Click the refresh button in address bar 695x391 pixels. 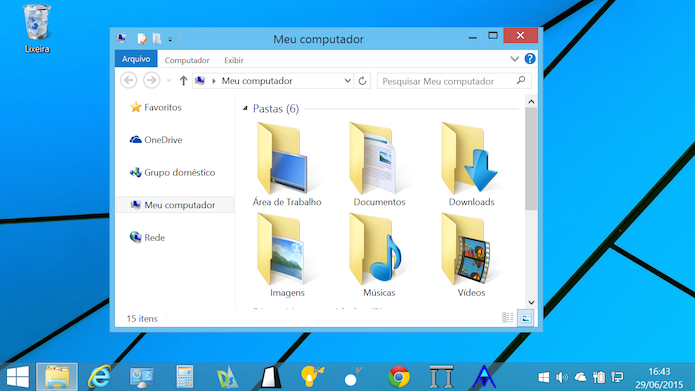tap(362, 81)
